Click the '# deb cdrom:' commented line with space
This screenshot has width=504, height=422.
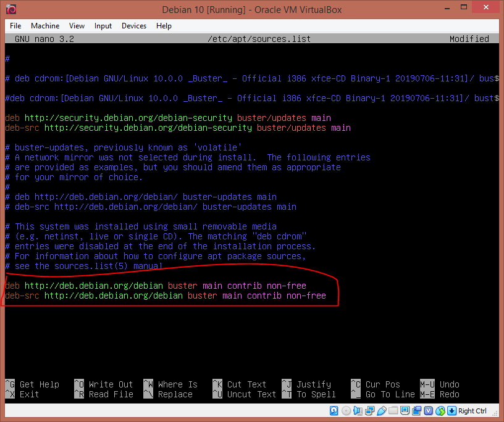pyautogui.click(x=252, y=78)
